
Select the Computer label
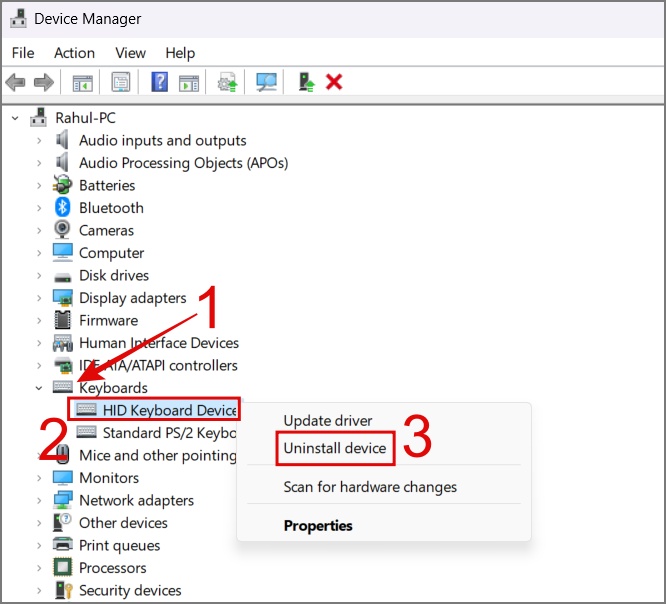pos(111,253)
